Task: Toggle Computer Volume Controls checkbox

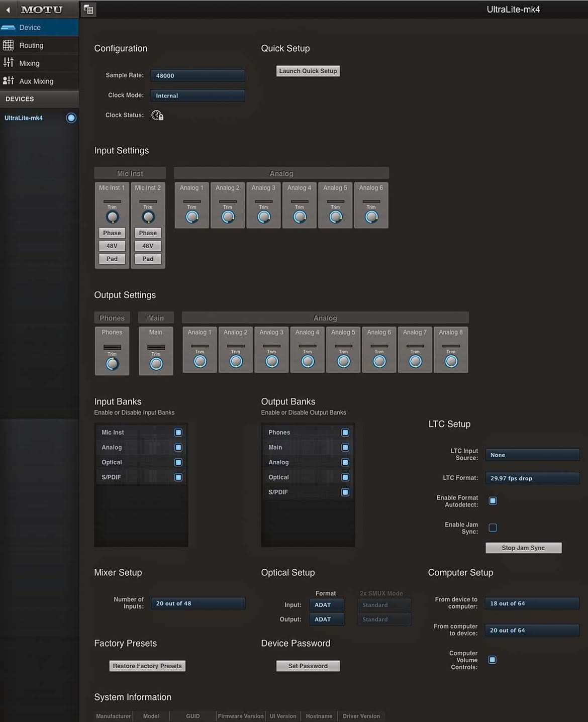Action: (493, 660)
